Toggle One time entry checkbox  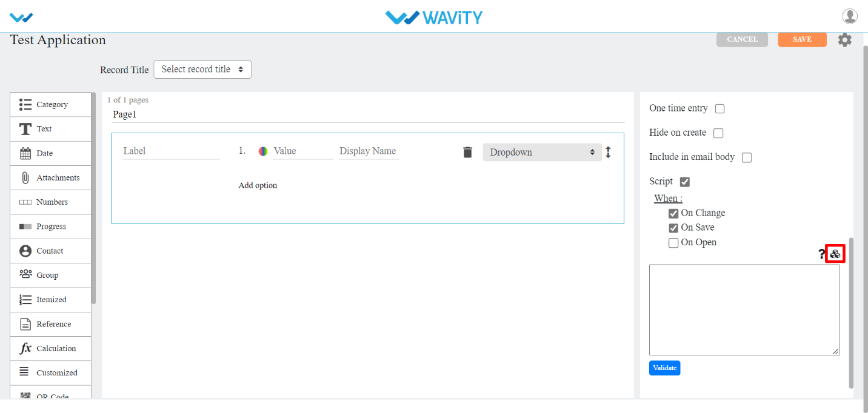(x=719, y=109)
